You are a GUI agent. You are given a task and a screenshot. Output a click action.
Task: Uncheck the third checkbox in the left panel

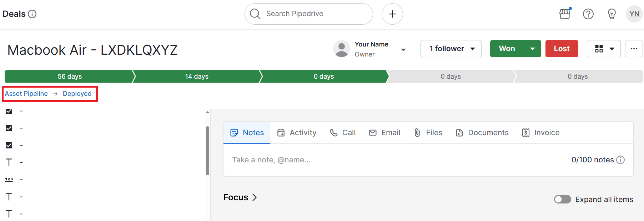[9, 145]
